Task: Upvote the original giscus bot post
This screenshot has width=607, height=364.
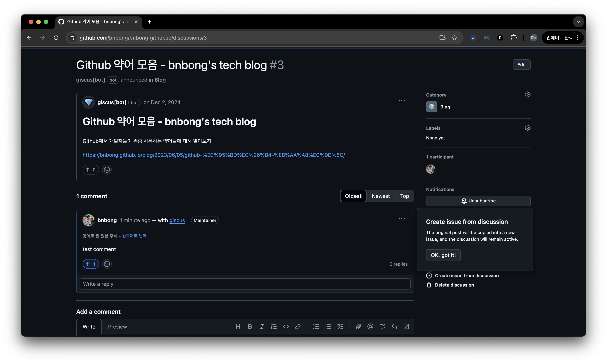Action: 91,169
